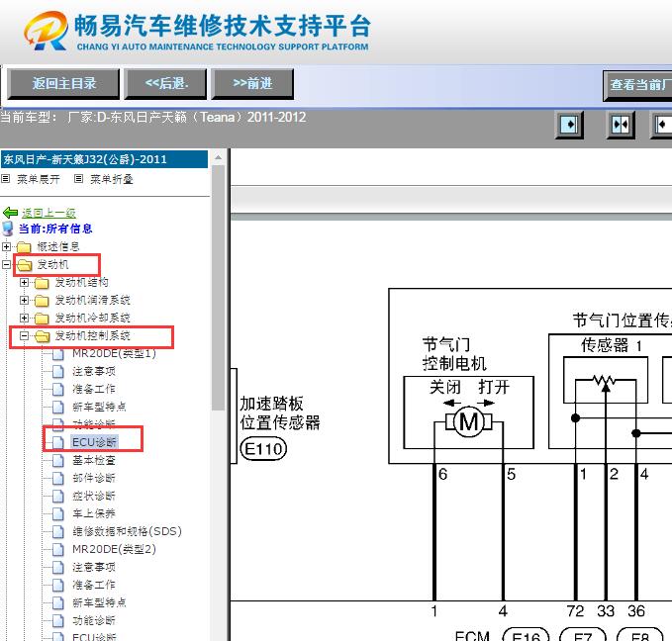Expand the 发动机润滑系统 tree node
The width and height of the screenshot is (672, 641).
[24, 301]
